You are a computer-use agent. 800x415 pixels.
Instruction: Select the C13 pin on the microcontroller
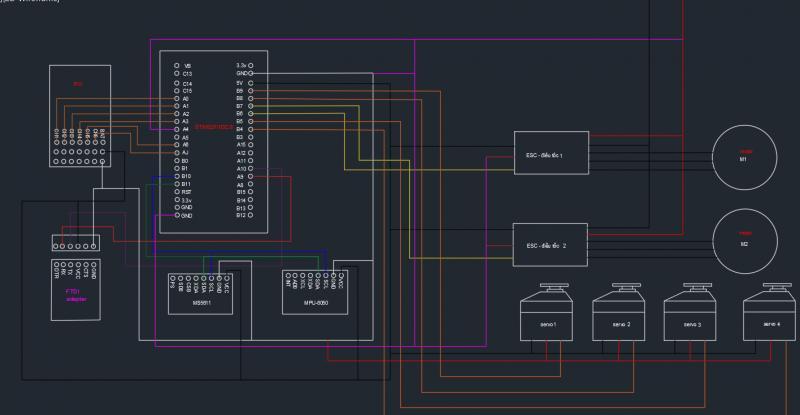point(185,74)
